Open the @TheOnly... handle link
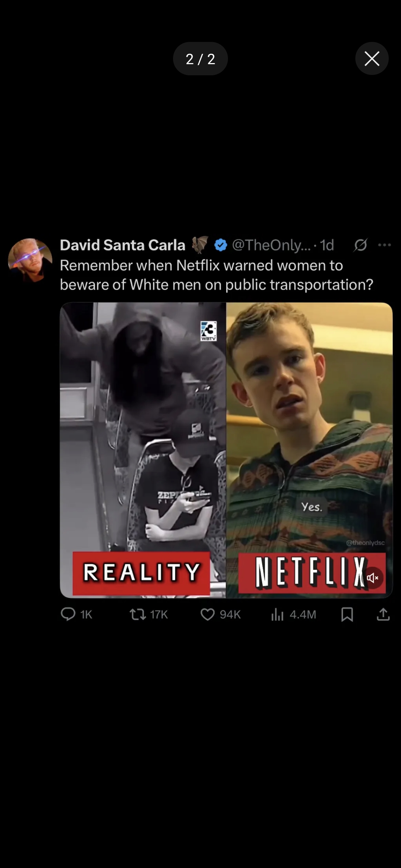Image resolution: width=401 pixels, height=868 pixels. coord(271,245)
